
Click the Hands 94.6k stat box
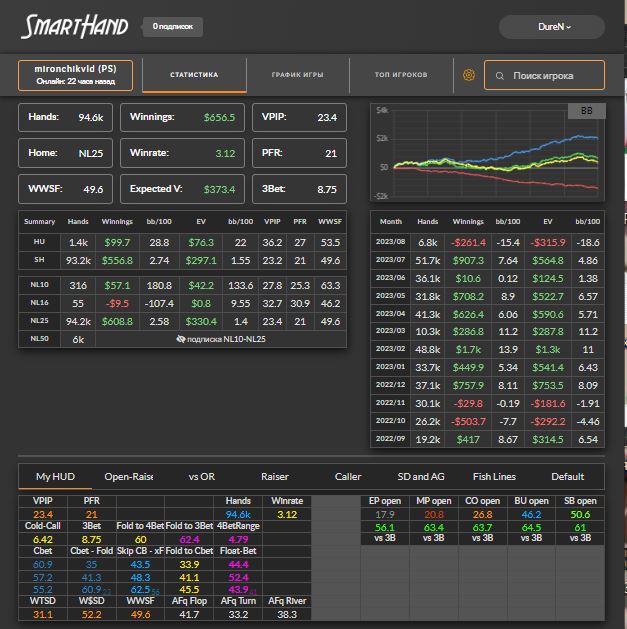(x=65, y=117)
